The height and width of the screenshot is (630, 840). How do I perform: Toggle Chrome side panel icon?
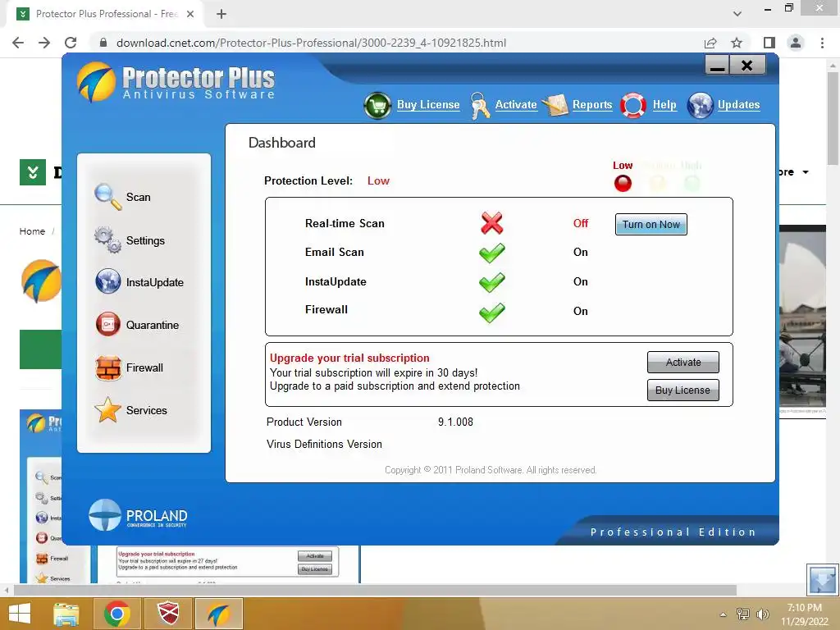click(x=769, y=43)
